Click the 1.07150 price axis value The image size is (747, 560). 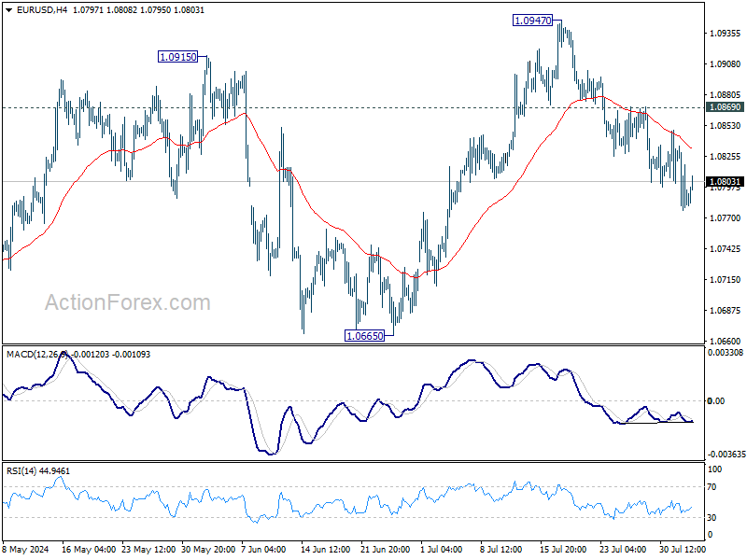726,279
